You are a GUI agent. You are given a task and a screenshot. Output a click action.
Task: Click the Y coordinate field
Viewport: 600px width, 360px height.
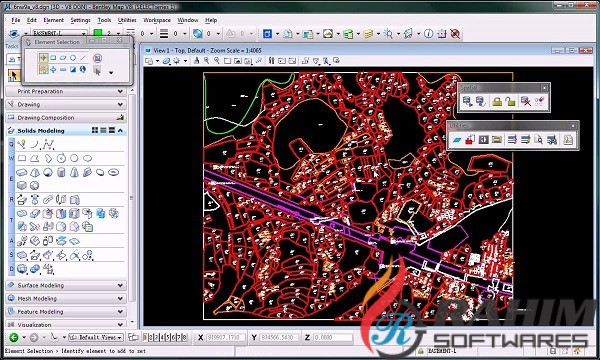[279, 337]
